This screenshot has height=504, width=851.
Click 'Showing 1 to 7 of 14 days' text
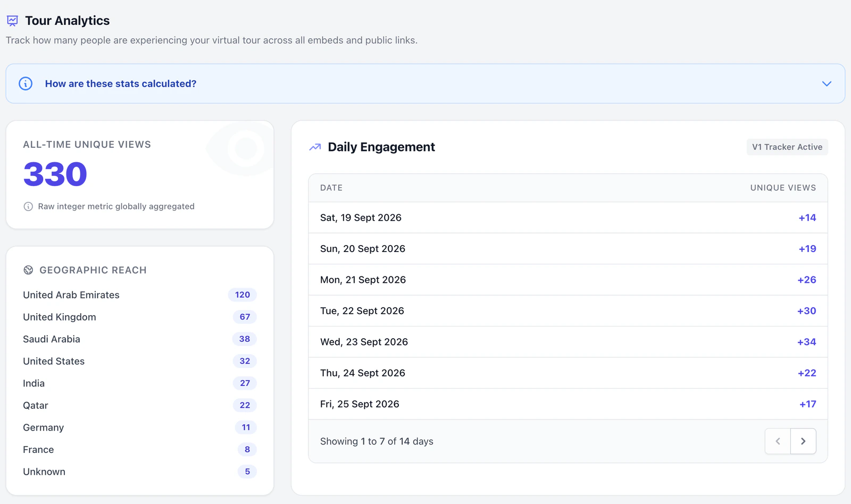pyautogui.click(x=377, y=441)
